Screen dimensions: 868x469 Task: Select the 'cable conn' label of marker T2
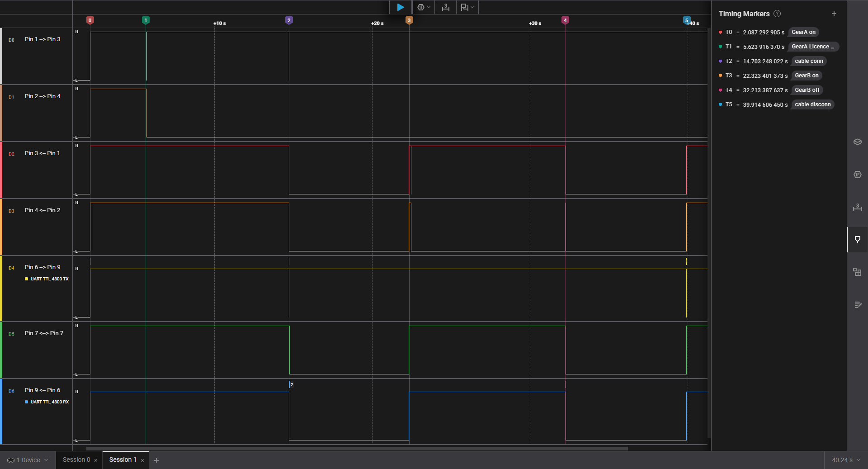[x=808, y=61]
